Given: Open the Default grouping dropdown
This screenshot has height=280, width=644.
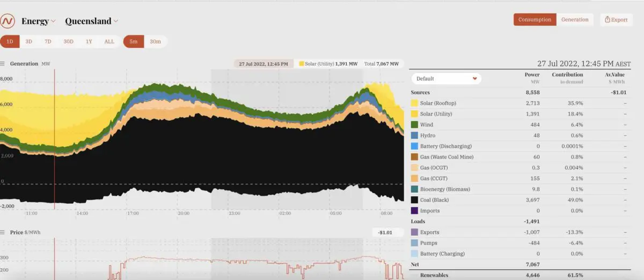Looking at the screenshot, I should 446,78.
